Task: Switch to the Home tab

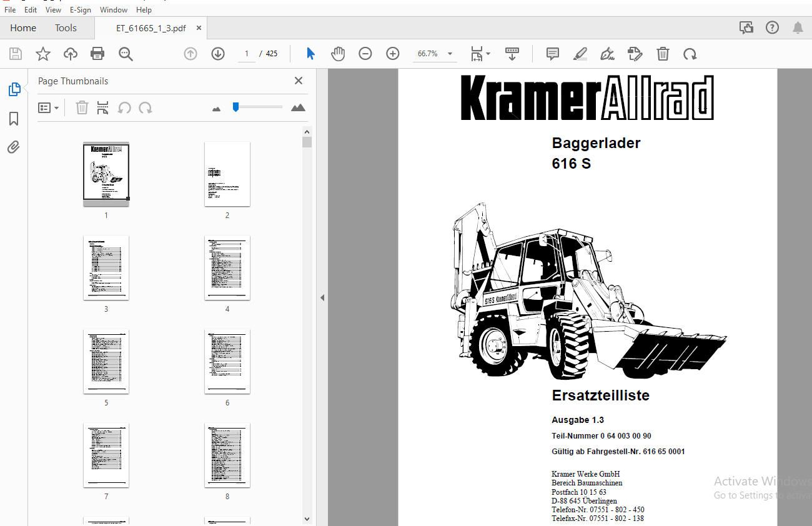Action: pyautogui.click(x=23, y=27)
